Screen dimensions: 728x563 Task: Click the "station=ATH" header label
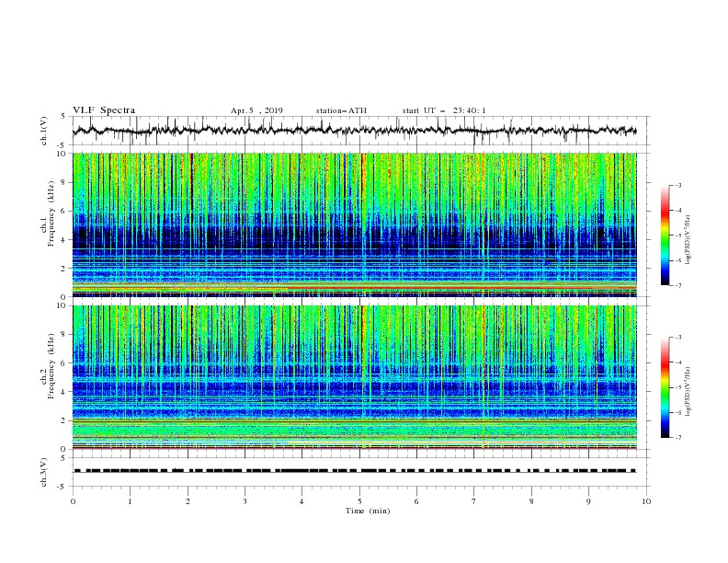[x=341, y=110]
